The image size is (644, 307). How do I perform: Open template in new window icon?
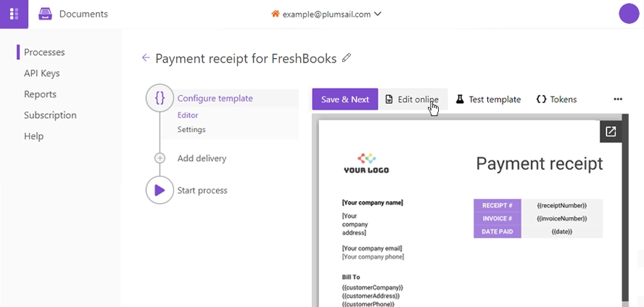tap(611, 131)
